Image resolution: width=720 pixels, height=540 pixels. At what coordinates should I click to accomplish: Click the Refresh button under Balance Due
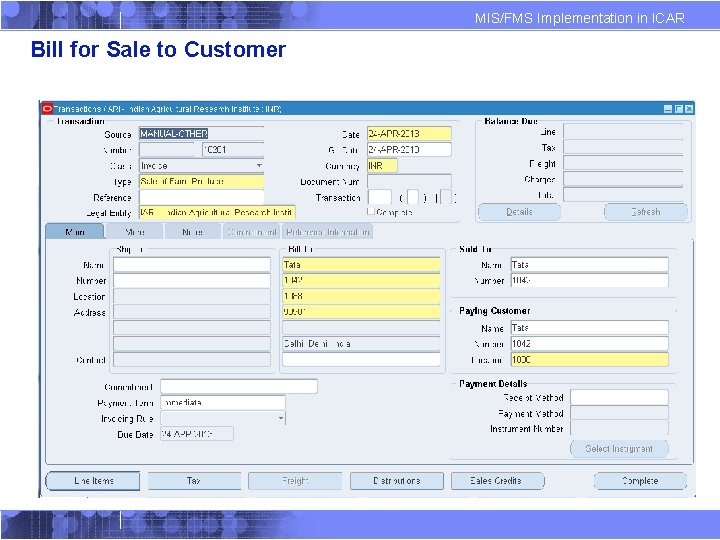646,212
